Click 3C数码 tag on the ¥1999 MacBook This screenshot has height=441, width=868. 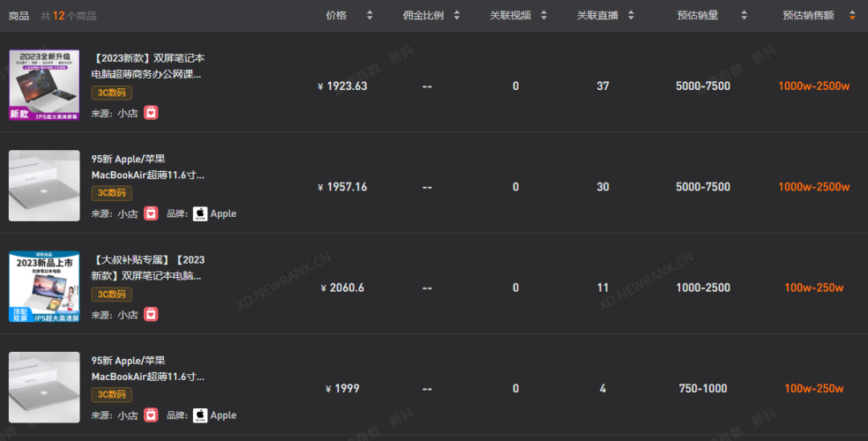point(112,394)
